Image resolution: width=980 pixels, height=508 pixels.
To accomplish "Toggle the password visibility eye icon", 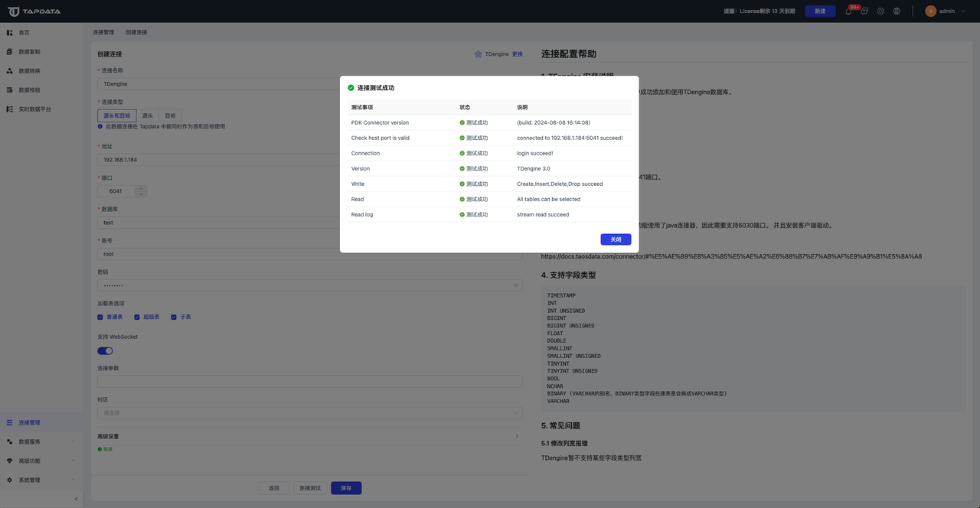I will 516,285.
